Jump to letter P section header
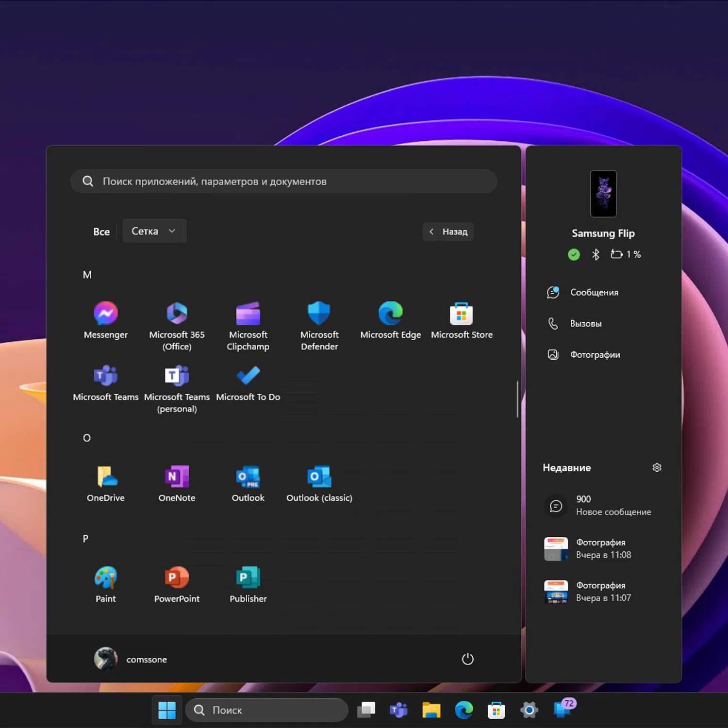The width and height of the screenshot is (728, 728). pyautogui.click(x=85, y=539)
